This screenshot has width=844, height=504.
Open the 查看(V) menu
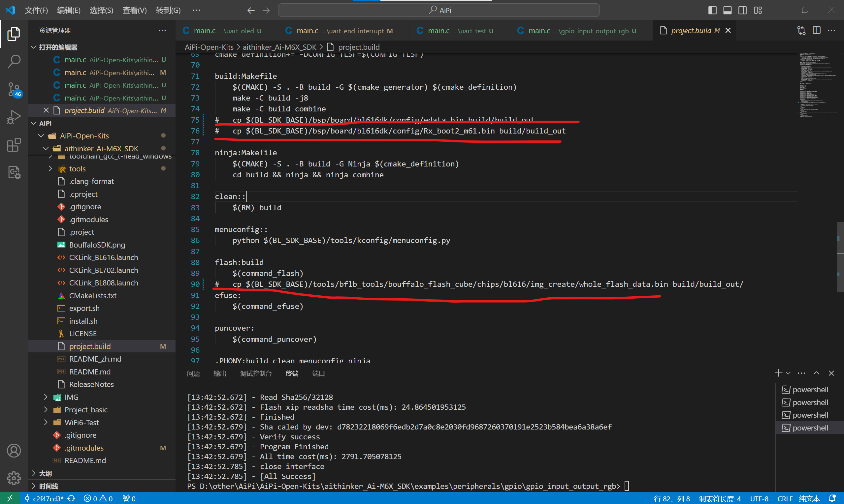[135, 11]
